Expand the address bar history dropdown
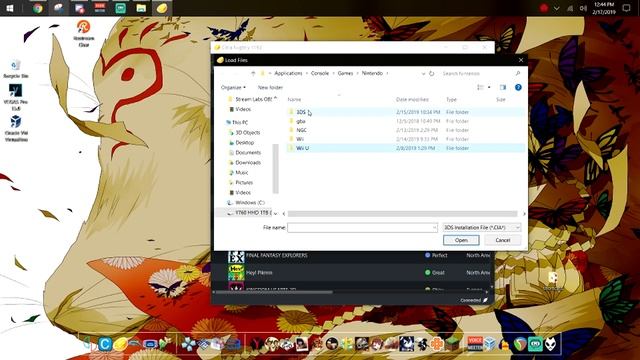The height and width of the screenshot is (360, 640). pos(423,73)
